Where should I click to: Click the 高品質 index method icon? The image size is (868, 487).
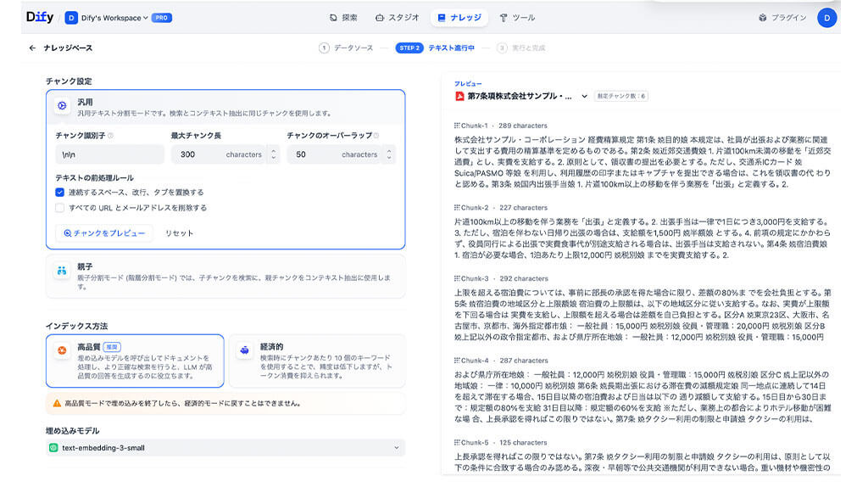pyautogui.click(x=61, y=350)
